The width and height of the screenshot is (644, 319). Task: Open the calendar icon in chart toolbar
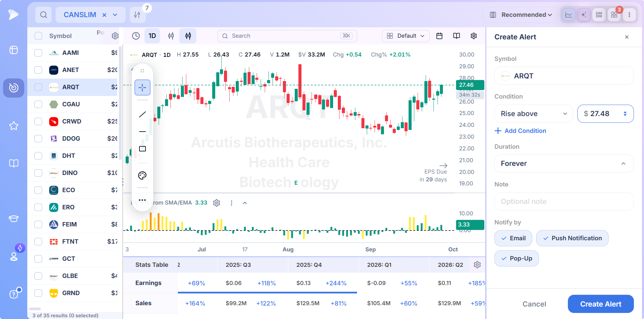point(439,36)
